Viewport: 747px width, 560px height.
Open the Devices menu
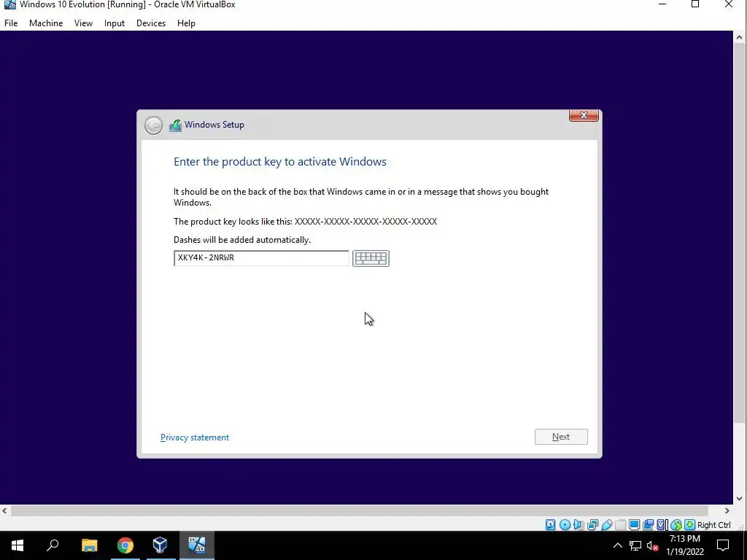151,23
